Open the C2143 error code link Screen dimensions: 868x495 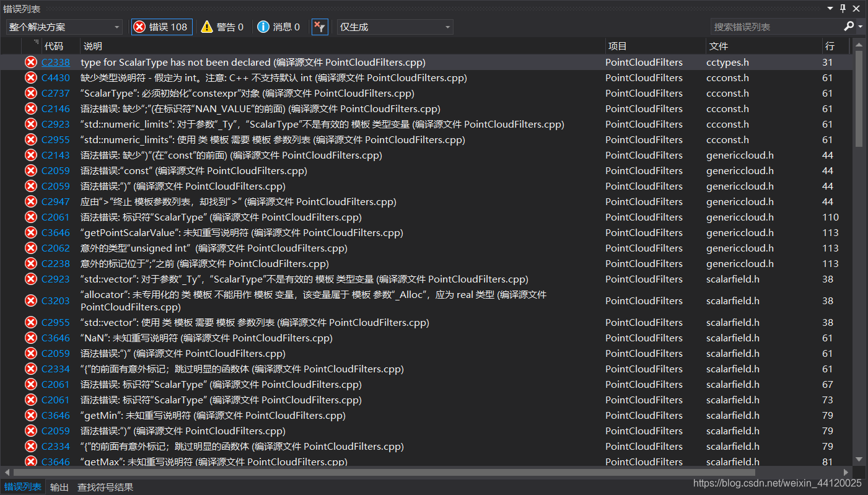(x=56, y=155)
